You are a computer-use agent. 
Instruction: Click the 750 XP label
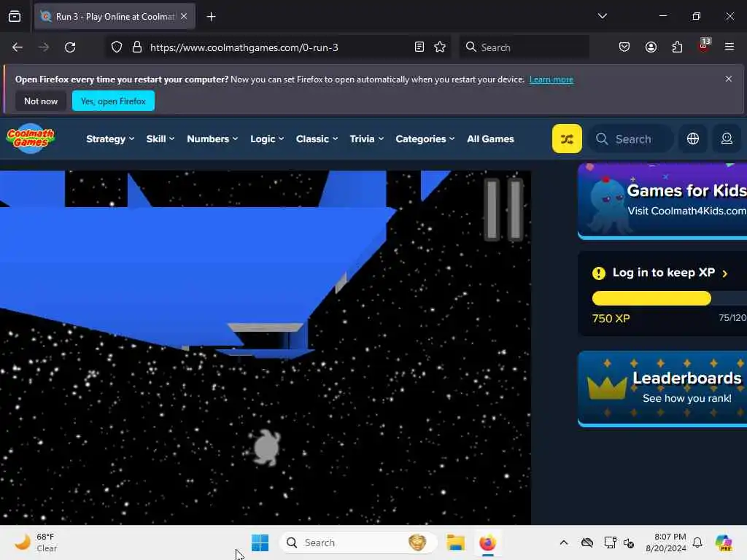611,318
